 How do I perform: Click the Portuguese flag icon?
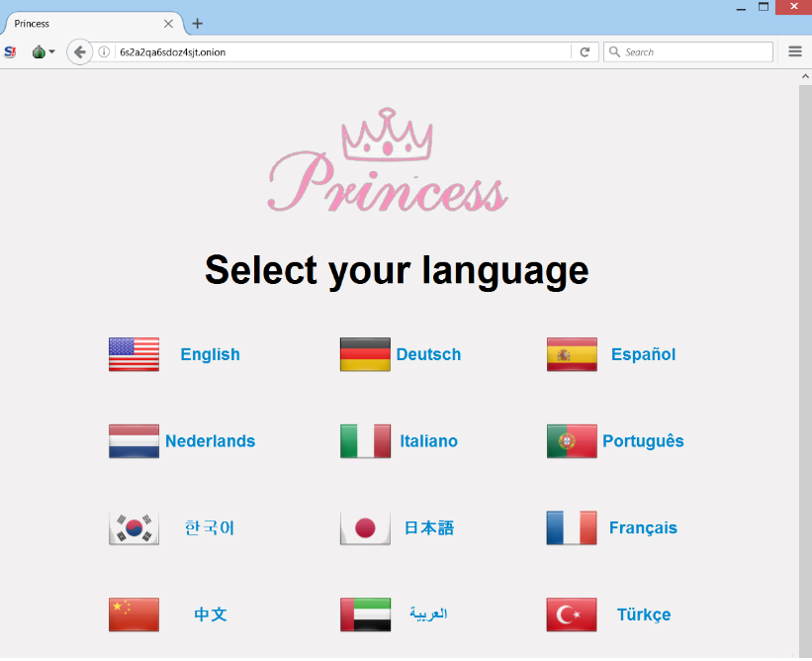(572, 441)
